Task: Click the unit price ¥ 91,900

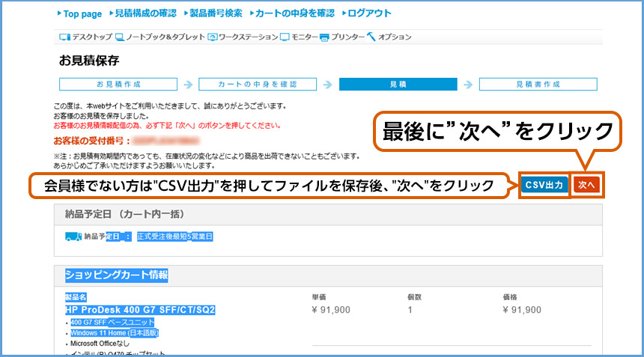Action: 331,310
